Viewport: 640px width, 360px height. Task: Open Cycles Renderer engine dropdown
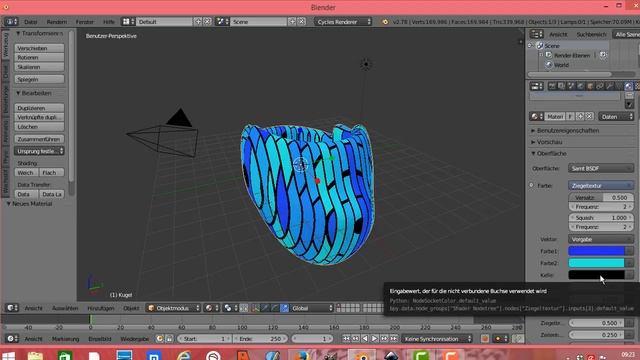click(343, 22)
